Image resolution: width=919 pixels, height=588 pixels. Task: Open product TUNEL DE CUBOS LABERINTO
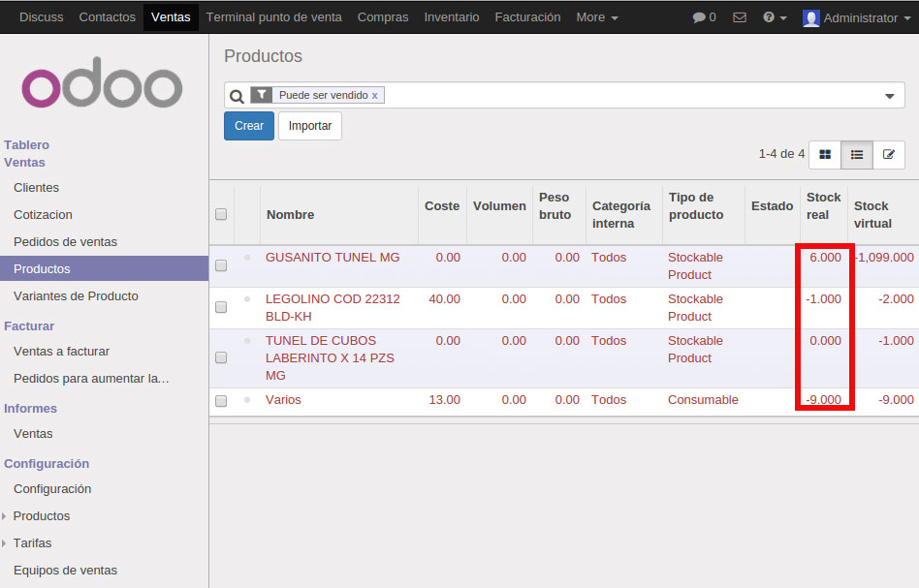[330, 357]
